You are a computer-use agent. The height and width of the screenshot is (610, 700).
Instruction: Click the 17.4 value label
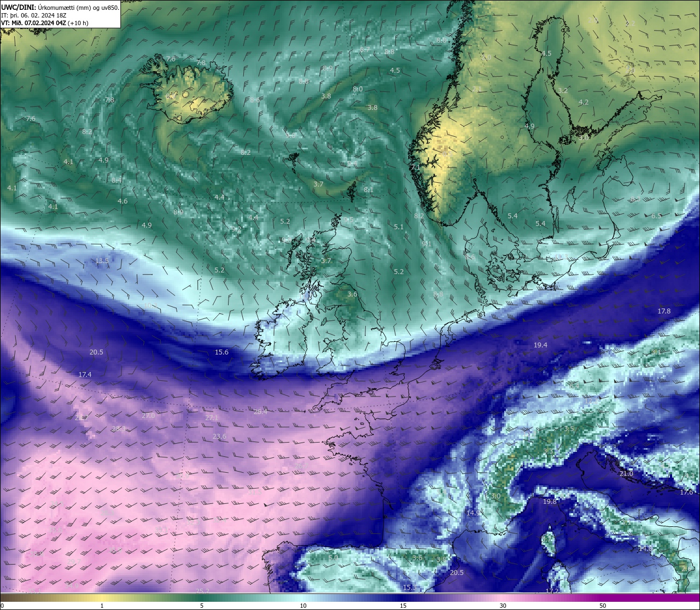(85, 374)
